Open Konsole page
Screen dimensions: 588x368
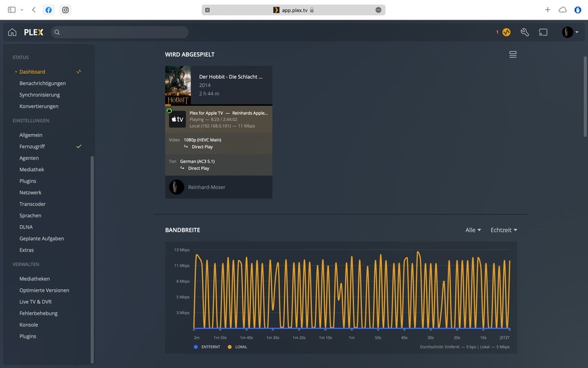pos(28,325)
